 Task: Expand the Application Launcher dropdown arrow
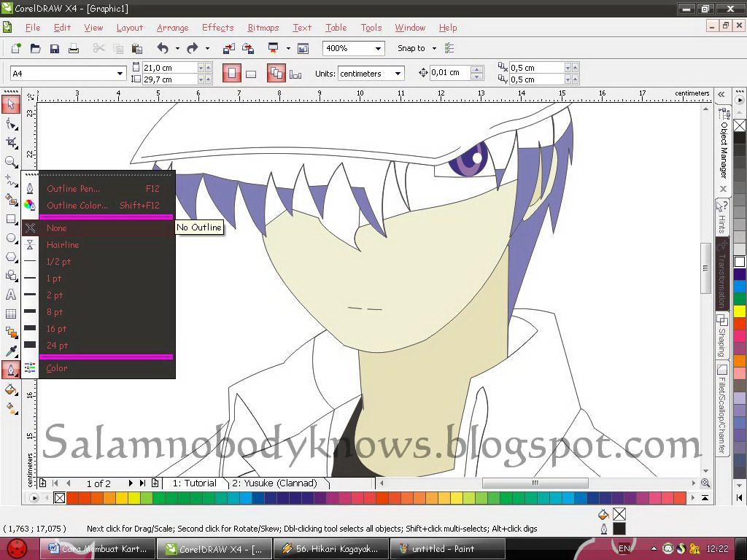[287, 48]
